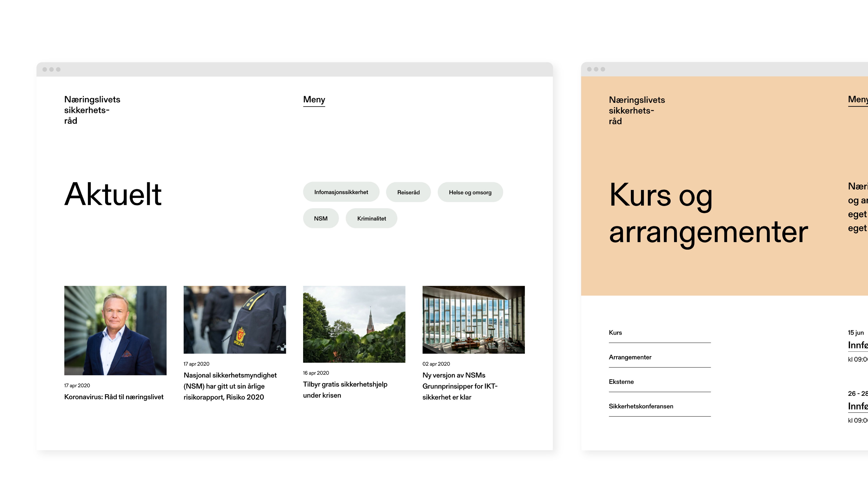868x488 pixels.
Task: Click the Næringslivets sikkerhetsråd logo in the Kurs window
Action: (637, 110)
